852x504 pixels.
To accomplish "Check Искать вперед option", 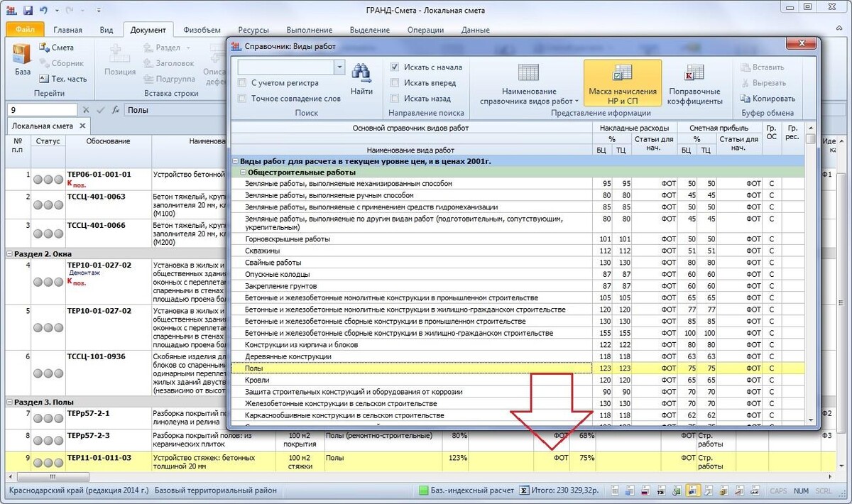I will (395, 83).
